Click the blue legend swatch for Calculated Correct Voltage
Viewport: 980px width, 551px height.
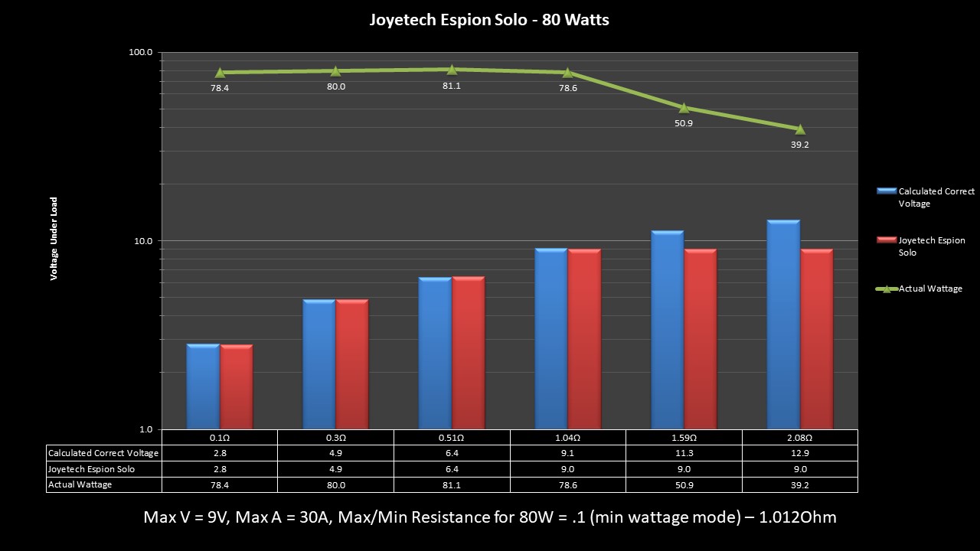[x=886, y=191]
